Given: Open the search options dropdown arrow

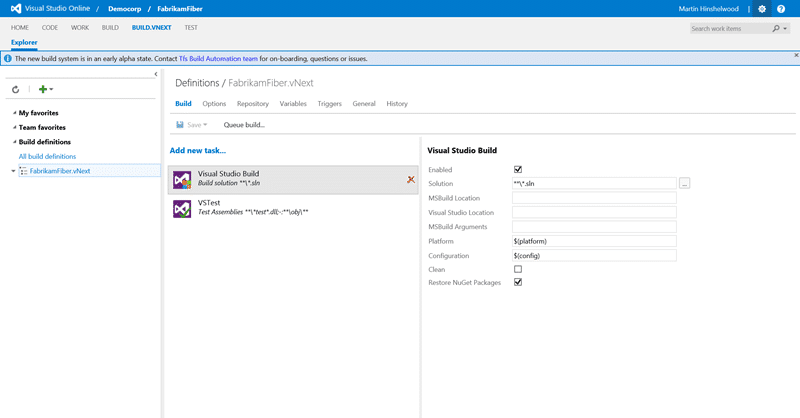Looking at the screenshot, I should (x=785, y=29).
